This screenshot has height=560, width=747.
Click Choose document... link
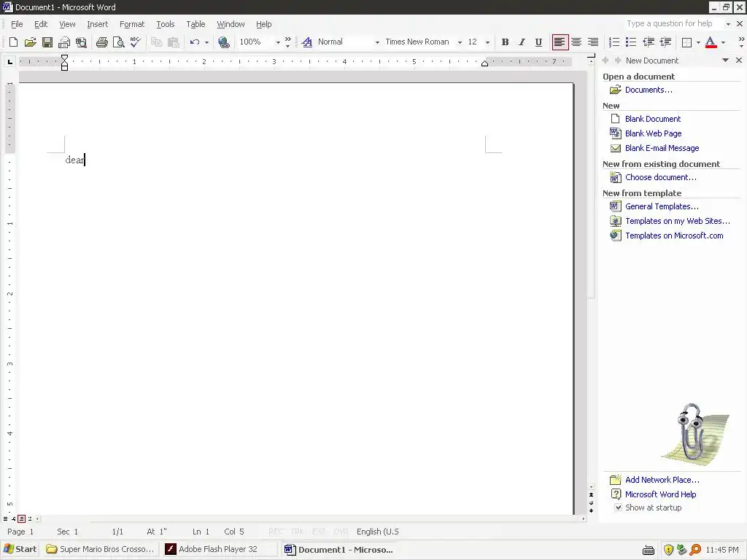point(661,177)
